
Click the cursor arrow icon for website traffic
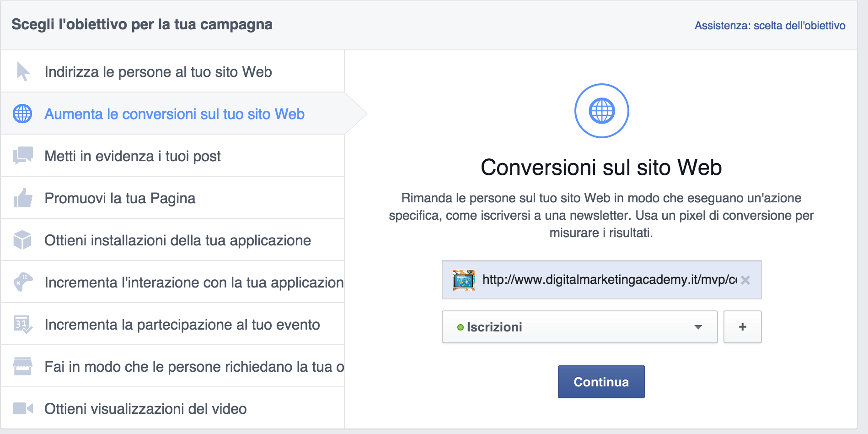[23, 72]
